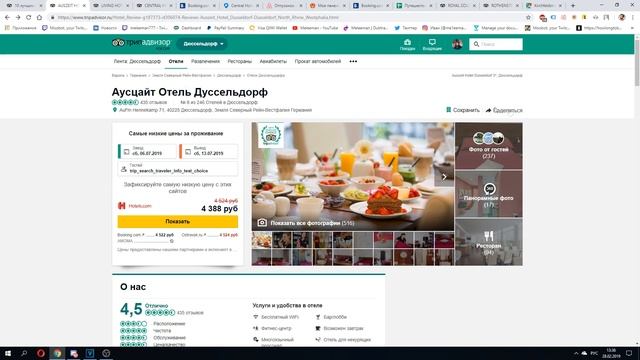Image resolution: width=640 pixels, height=360 pixels.
Task: Open the Ресторан photos tile
Action: click(489, 242)
